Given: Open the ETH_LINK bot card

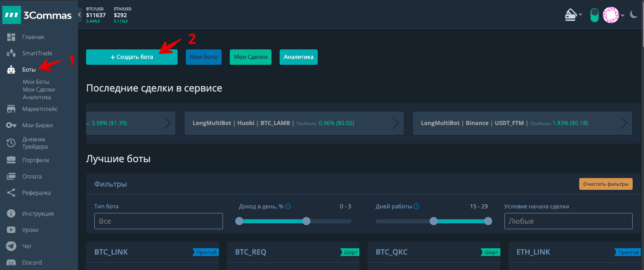Looking at the screenshot, I should tap(575, 256).
